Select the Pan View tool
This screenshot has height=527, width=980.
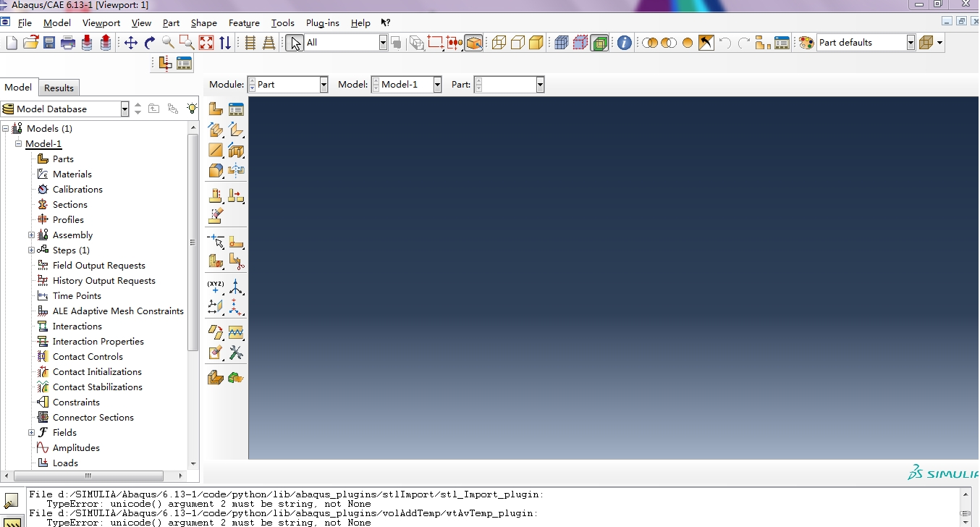click(x=131, y=43)
